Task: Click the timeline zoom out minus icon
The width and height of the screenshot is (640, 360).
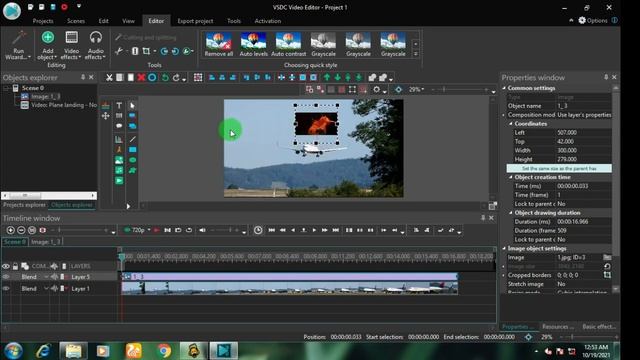Action: [21, 231]
